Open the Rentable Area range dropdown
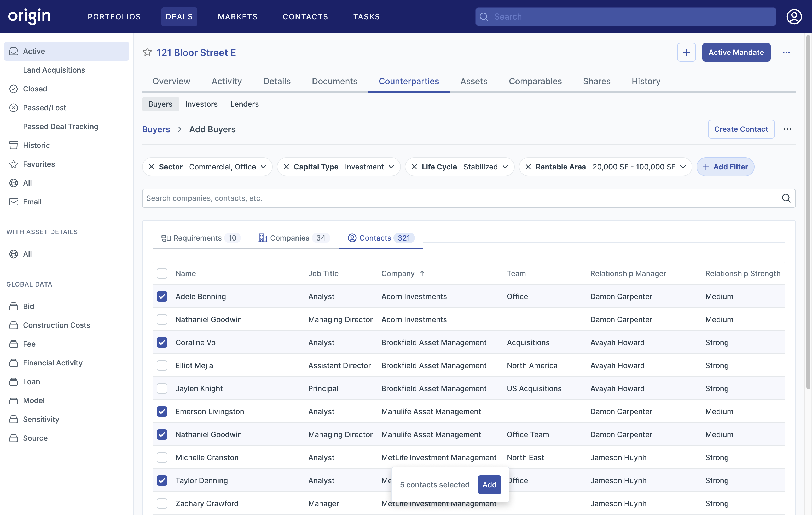 pos(683,167)
